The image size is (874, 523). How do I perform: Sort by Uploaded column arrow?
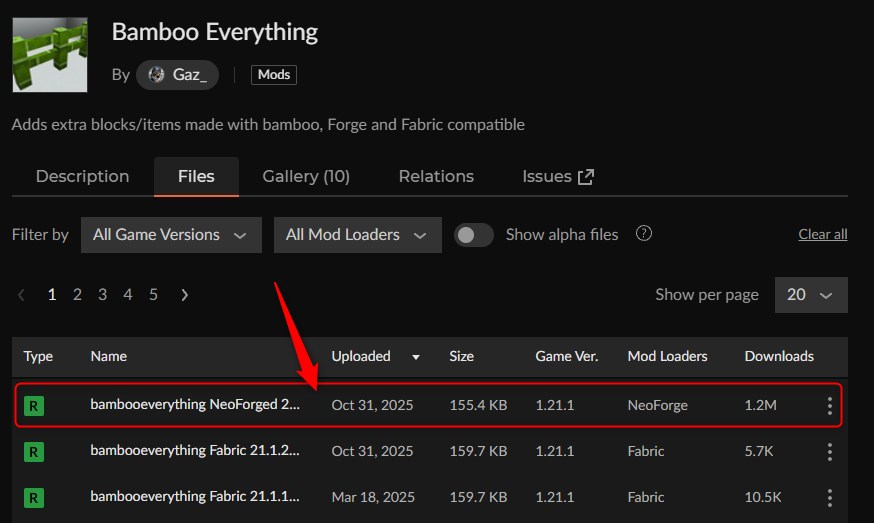coord(416,357)
